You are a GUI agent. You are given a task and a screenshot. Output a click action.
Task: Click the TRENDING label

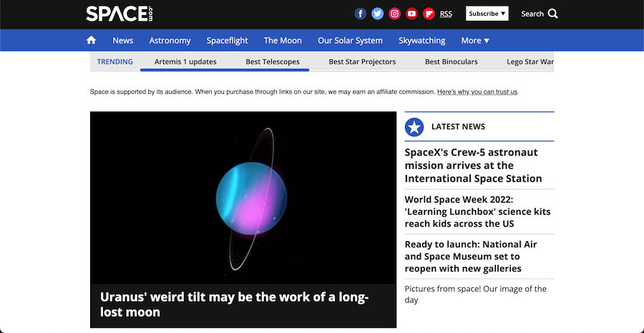pyautogui.click(x=115, y=62)
